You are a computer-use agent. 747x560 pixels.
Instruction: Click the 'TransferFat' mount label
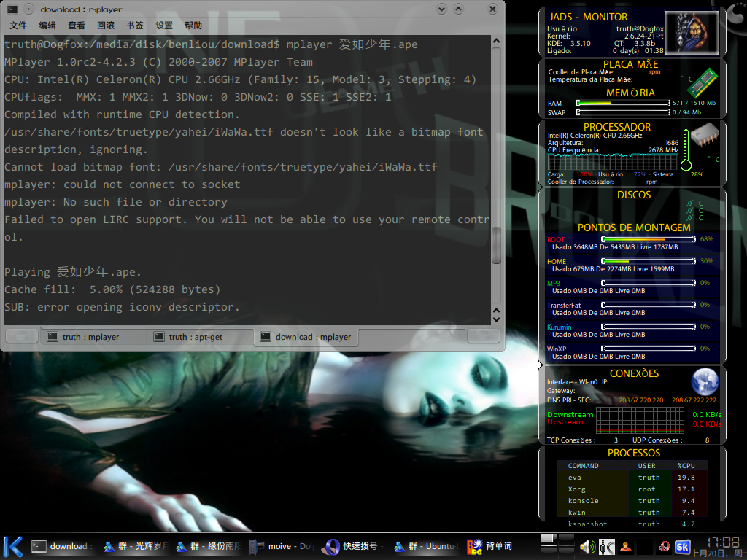click(x=564, y=306)
